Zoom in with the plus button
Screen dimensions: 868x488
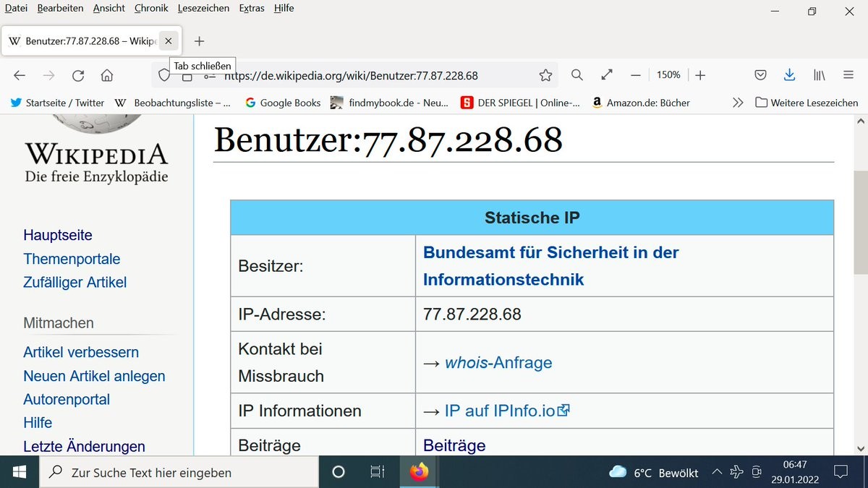[700, 75]
